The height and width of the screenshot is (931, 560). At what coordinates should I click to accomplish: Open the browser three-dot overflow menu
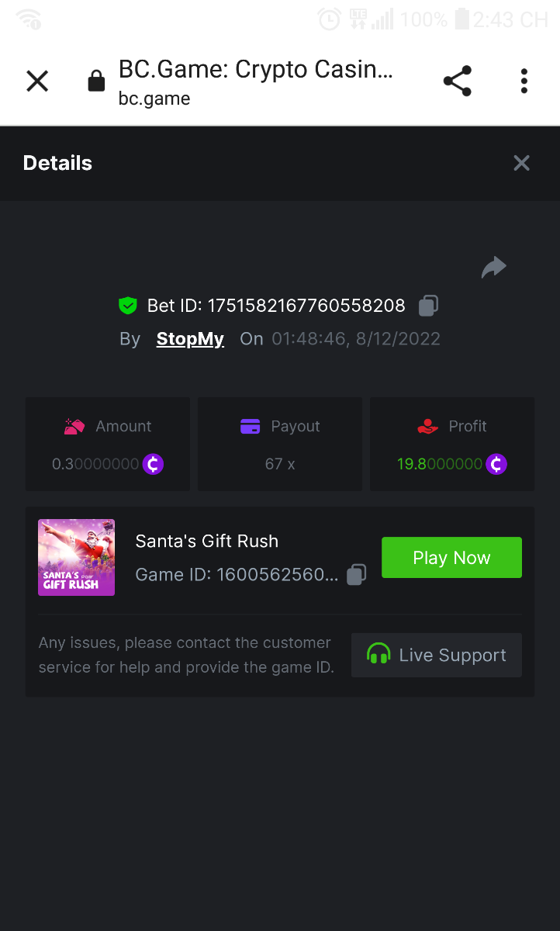[x=524, y=81]
